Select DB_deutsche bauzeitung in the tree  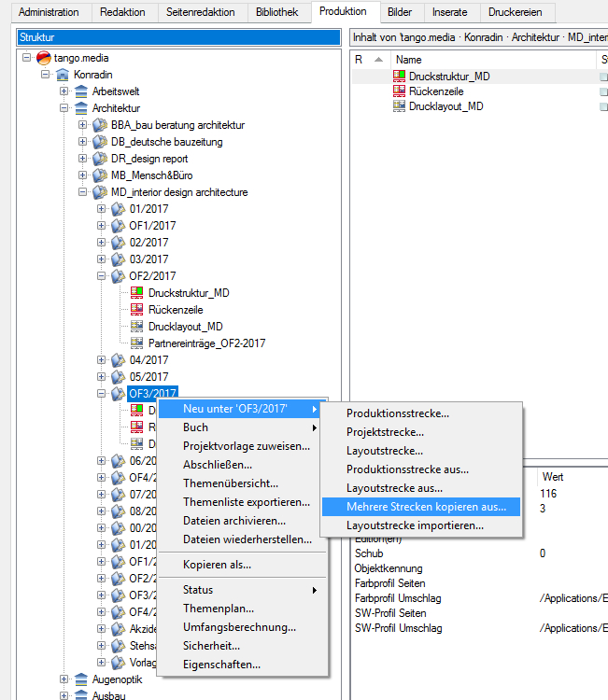click(166, 142)
